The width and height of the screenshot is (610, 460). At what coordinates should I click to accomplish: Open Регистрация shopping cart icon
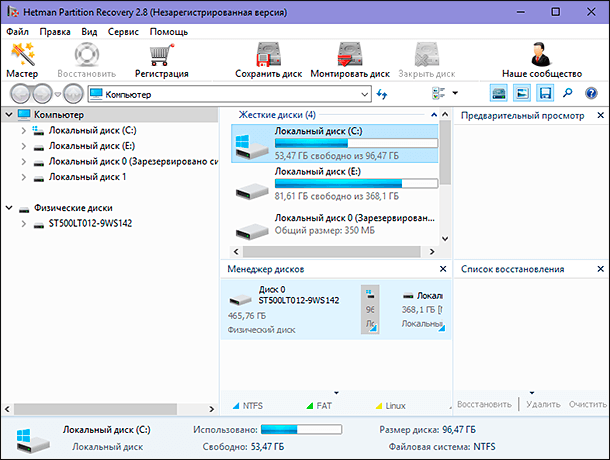[161, 54]
